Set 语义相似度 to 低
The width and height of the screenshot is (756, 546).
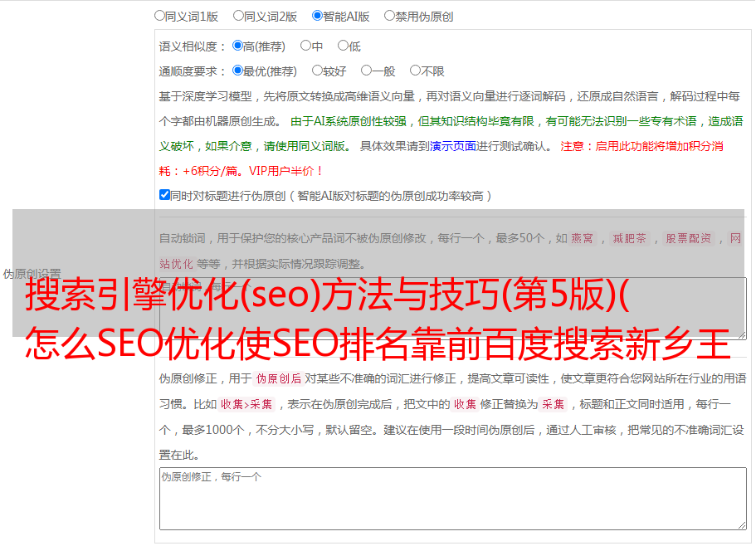coord(344,46)
